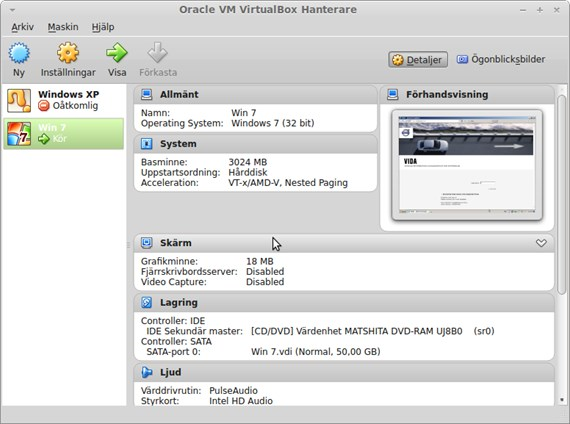This screenshot has width=570, height=424.
Task: Click the red Oåtkomlig status icon
Action: point(44,106)
